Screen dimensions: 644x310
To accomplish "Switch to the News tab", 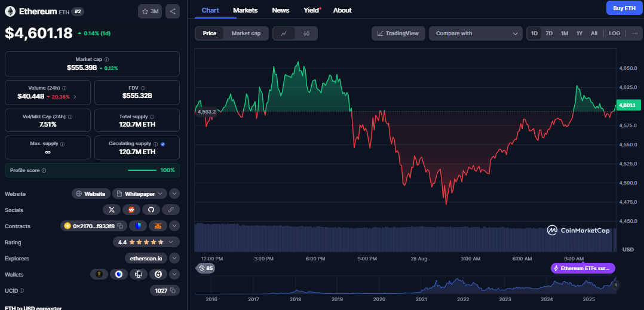I will coord(281,10).
